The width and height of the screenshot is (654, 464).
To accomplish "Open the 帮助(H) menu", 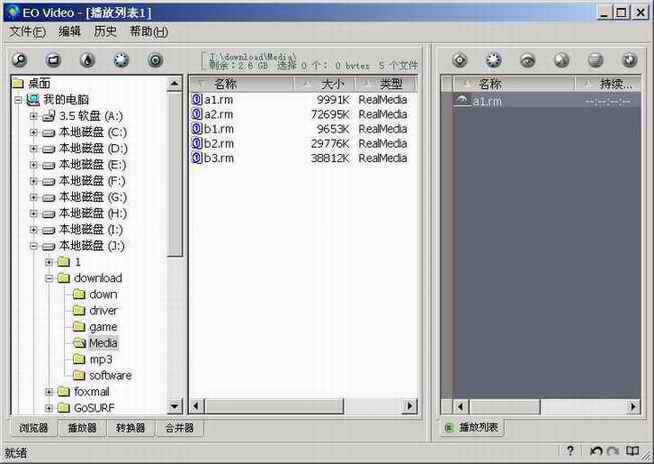I will pos(149,32).
